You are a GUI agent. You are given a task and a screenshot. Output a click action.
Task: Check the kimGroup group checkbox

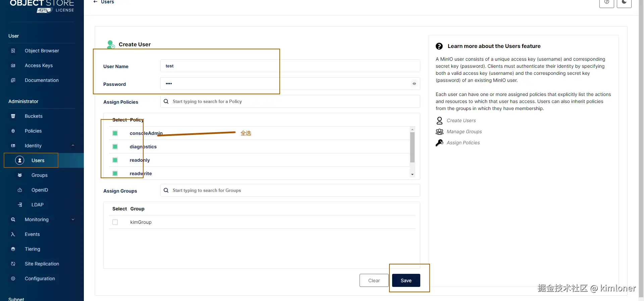pyautogui.click(x=115, y=222)
